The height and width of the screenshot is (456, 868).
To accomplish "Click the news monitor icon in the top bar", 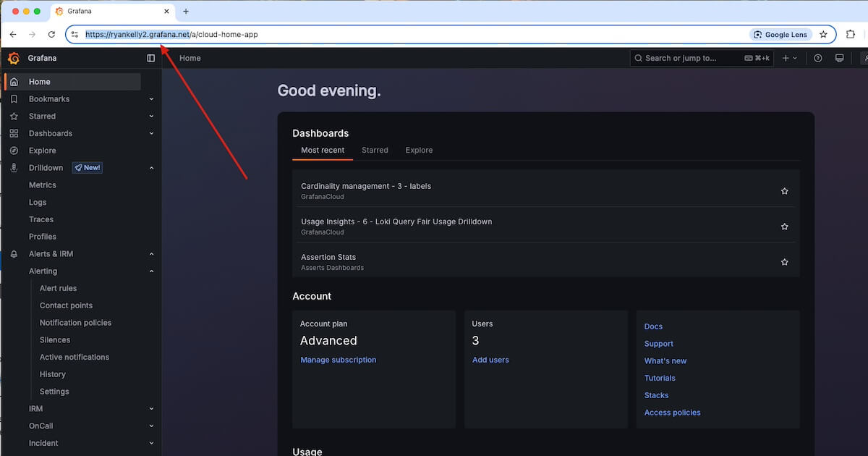I will coord(839,58).
